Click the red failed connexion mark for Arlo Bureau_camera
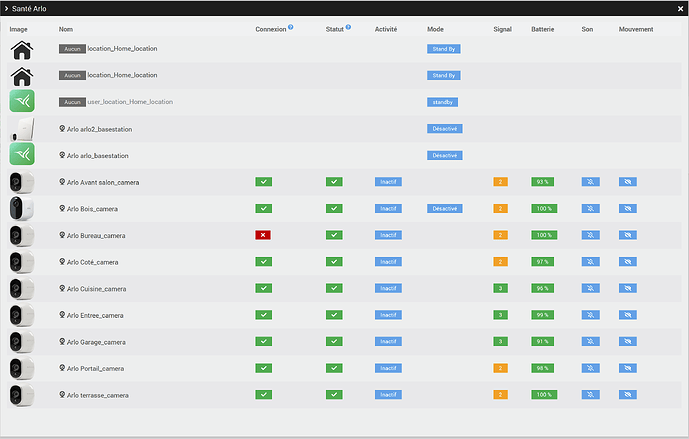The width and height of the screenshot is (689, 439). [263, 235]
